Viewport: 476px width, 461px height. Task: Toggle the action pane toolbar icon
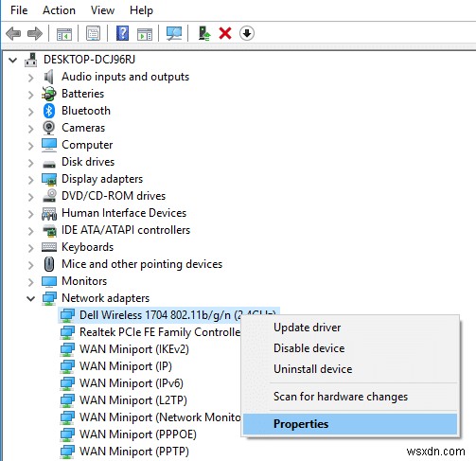tap(145, 33)
